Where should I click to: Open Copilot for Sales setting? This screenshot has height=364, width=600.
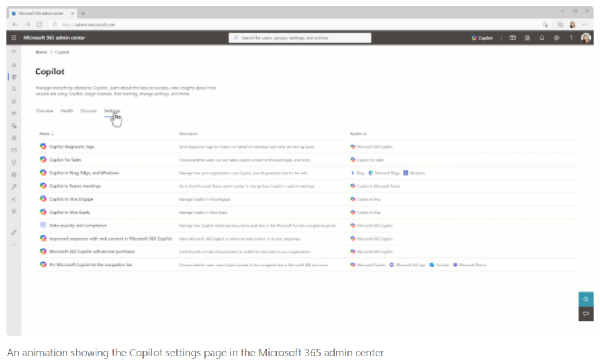(x=65, y=160)
